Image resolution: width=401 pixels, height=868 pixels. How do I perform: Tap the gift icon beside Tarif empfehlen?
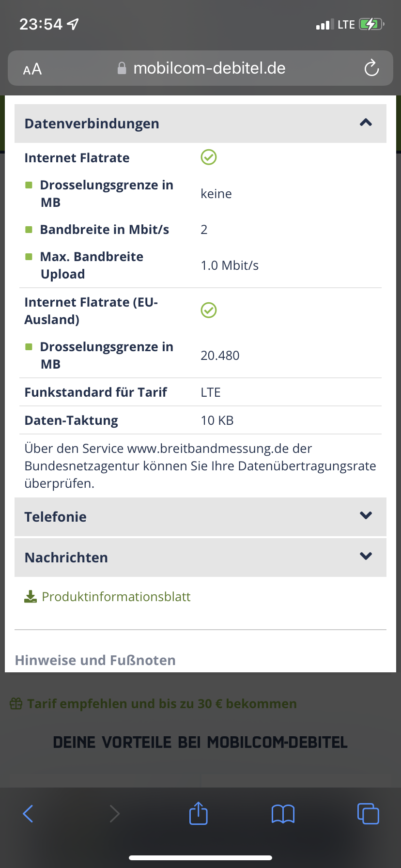click(x=16, y=704)
